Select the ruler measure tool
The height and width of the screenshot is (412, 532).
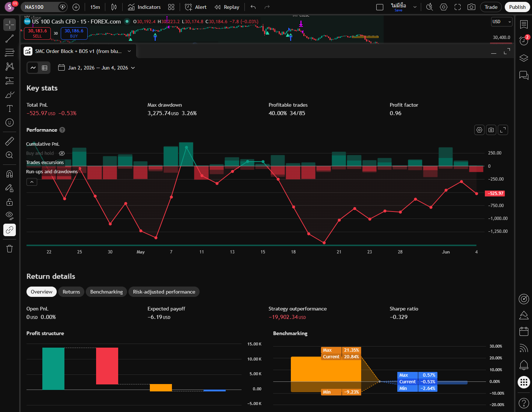pos(10,141)
